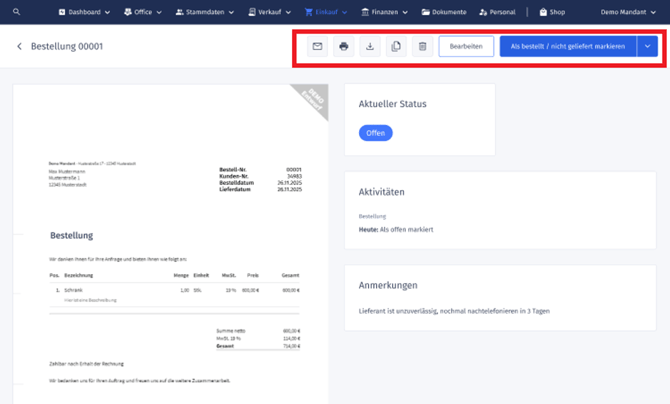Screen dimensions: 670x404
Task: Download the order as file
Action: click(x=370, y=47)
